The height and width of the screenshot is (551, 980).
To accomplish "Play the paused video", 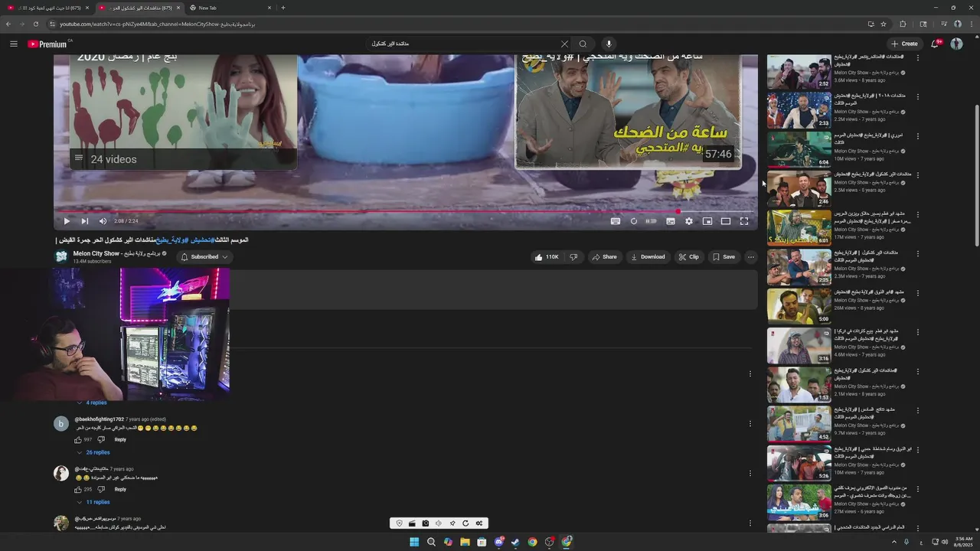I will [67, 221].
